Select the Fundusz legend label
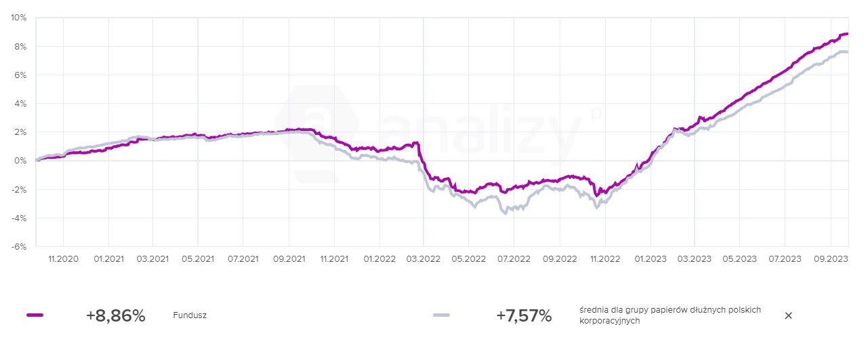This screenshot has width=868, height=350. coord(190,315)
